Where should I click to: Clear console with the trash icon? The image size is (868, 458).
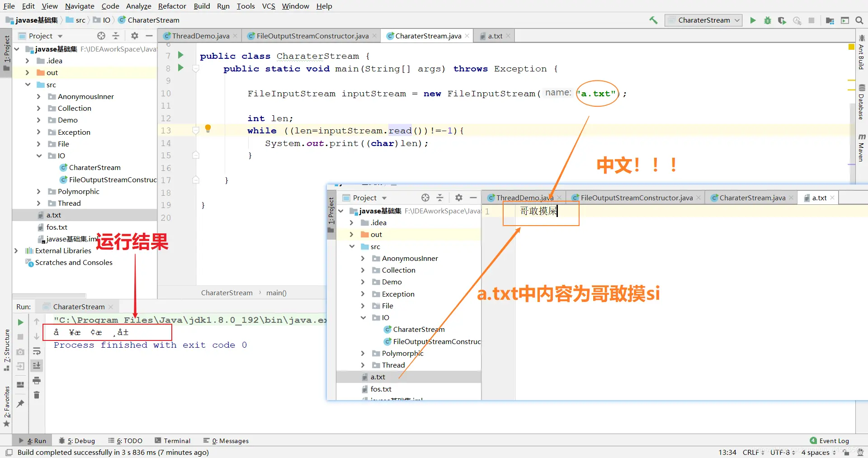(x=37, y=395)
